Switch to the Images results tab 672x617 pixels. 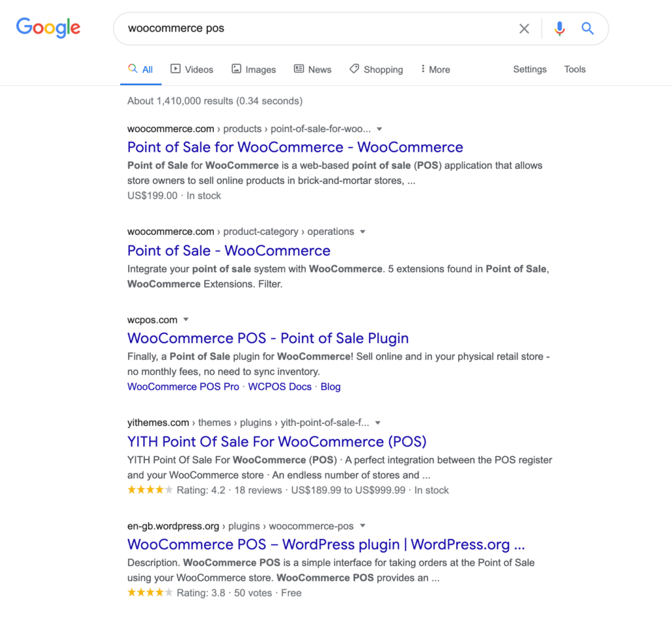coord(253,69)
